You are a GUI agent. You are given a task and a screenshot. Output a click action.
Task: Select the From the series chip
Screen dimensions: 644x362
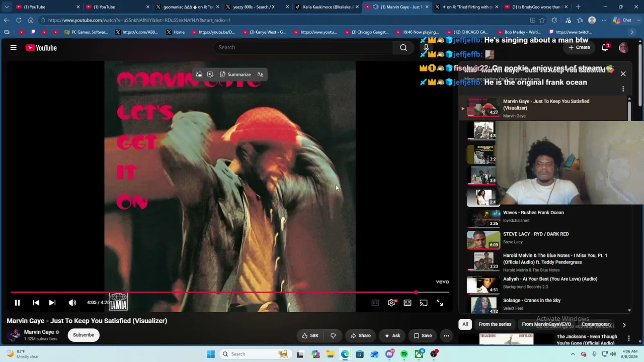[495, 324]
